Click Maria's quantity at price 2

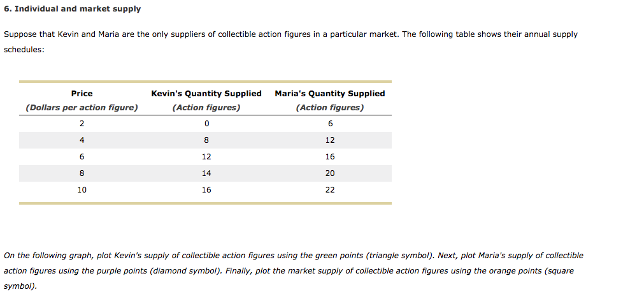330,124
